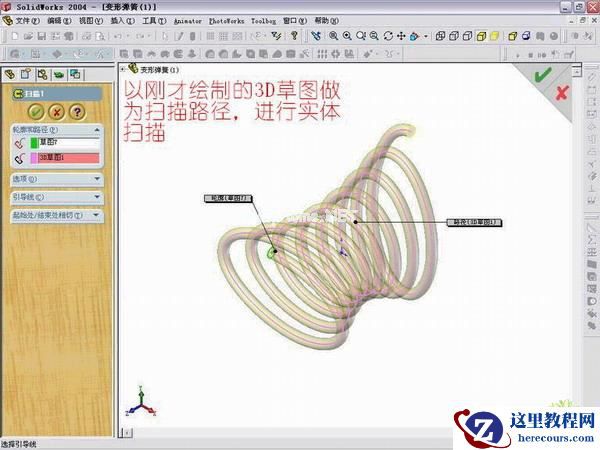The height and width of the screenshot is (450, 600).
Task: Switch to Hidden Lines Removed display
Action: pos(467,36)
